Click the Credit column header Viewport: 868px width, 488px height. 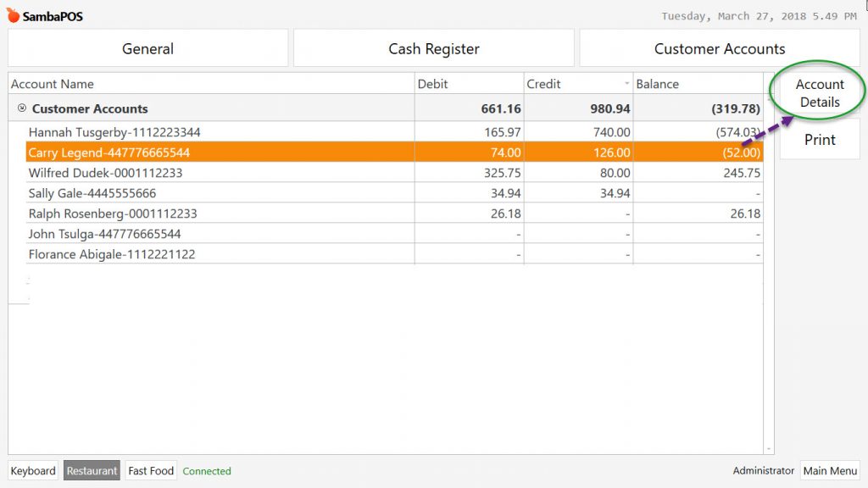coord(578,84)
